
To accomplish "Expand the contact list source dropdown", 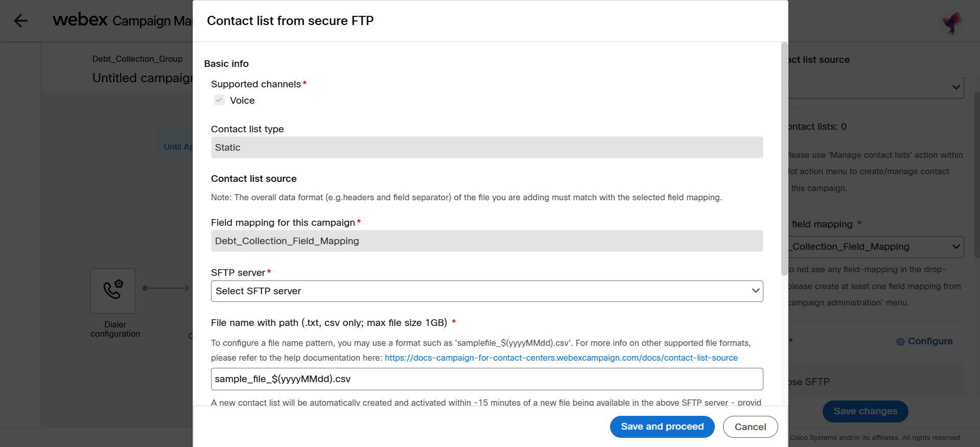I will 875,88.
